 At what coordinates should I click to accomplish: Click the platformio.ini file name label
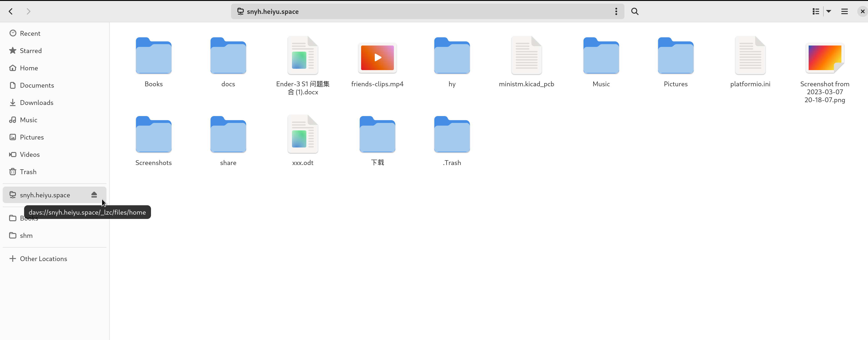click(x=750, y=84)
